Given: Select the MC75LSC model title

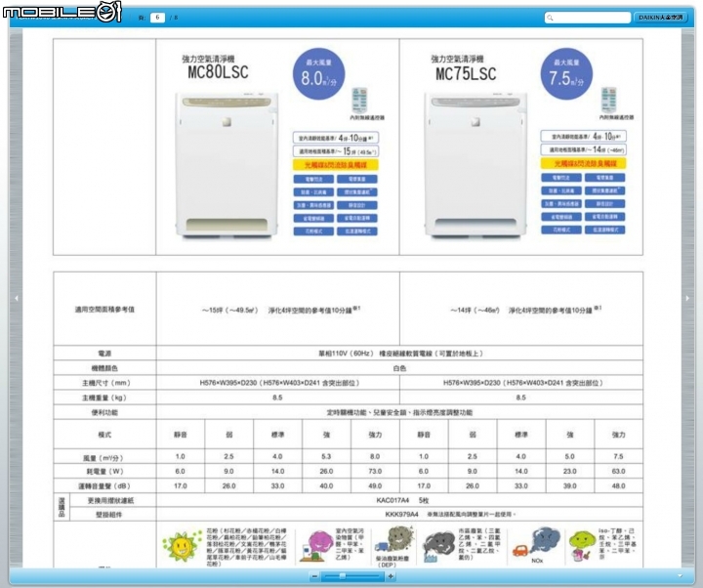Looking at the screenshot, I should pos(466,74).
